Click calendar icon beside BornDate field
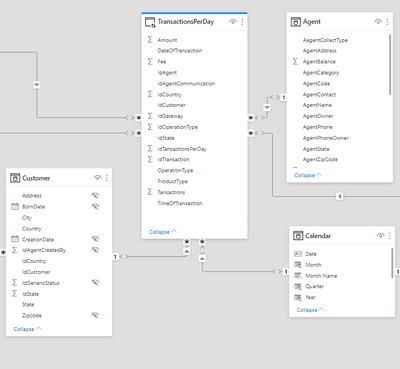400x369 pixels. [15, 206]
